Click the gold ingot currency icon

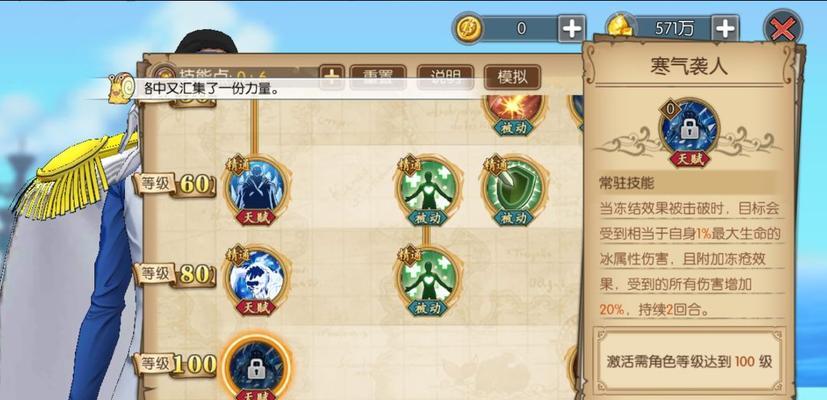619,27
